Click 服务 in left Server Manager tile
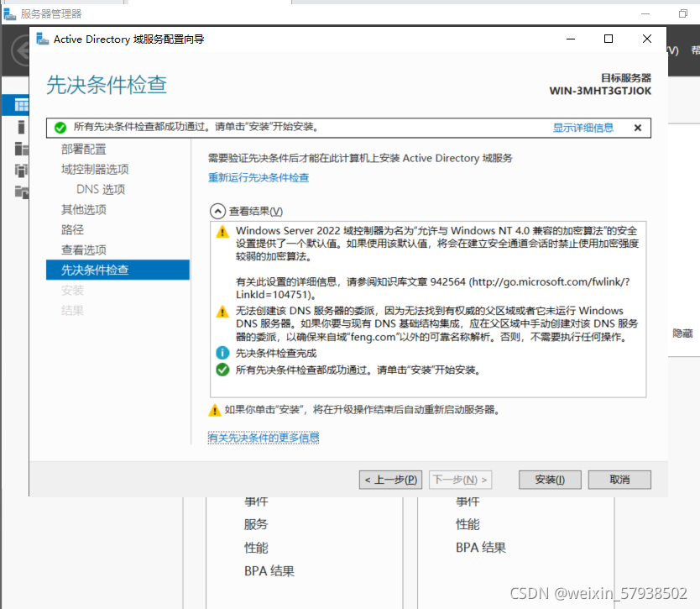Image resolution: width=700 pixels, height=609 pixels. (x=256, y=524)
